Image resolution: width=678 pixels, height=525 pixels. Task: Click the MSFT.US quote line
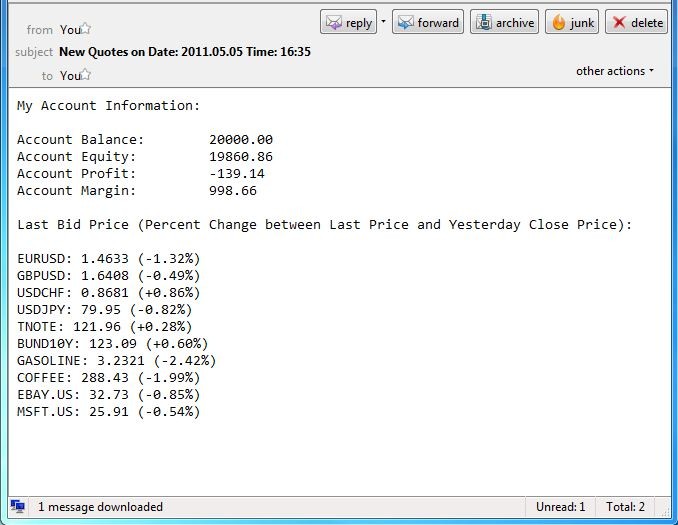coord(108,411)
